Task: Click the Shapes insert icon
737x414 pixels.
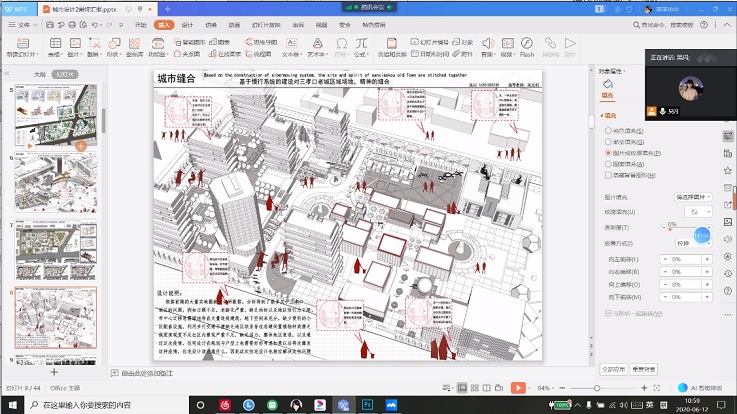Action: (x=113, y=44)
